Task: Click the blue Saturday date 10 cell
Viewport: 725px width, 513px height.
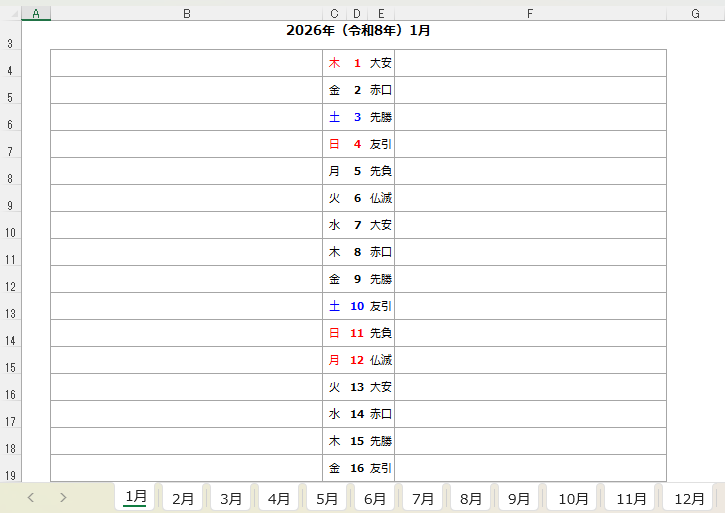Action: 357,306
